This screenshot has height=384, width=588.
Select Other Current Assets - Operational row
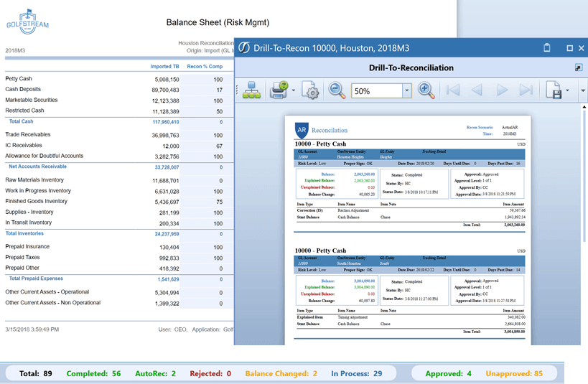tap(47, 292)
